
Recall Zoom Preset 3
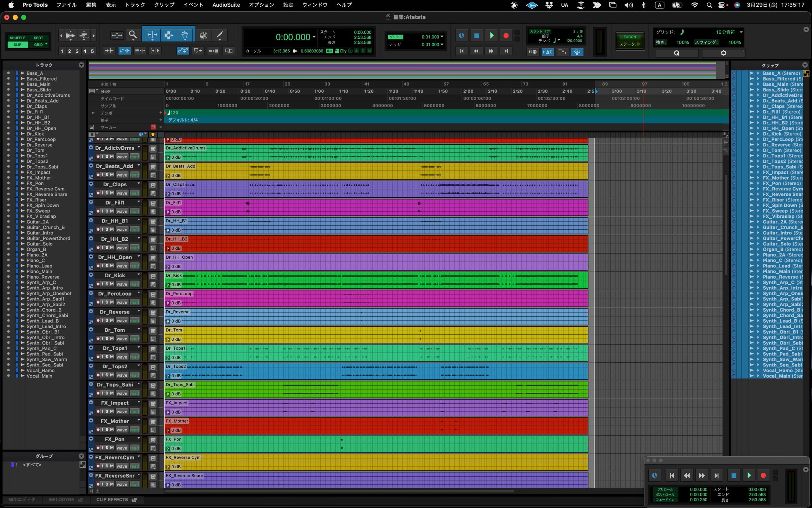tap(77, 51)
